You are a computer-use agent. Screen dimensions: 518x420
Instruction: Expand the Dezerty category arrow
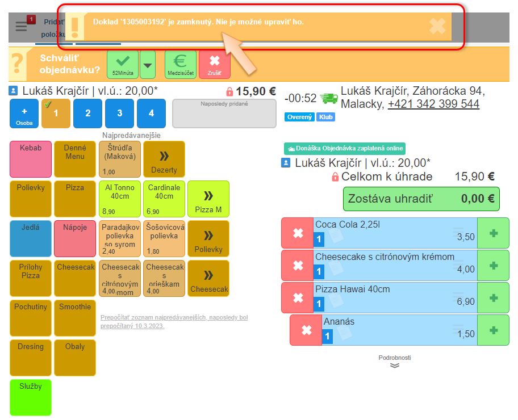coord(164,159)
